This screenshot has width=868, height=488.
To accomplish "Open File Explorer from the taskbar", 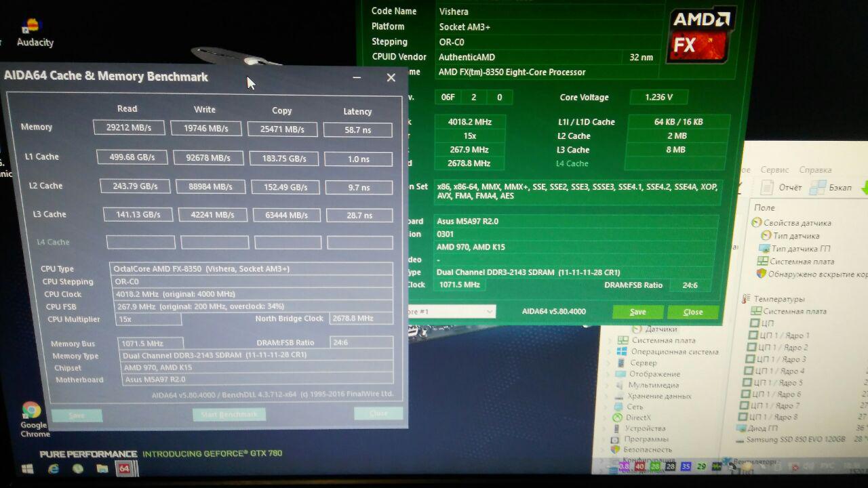I will point(102,468).
